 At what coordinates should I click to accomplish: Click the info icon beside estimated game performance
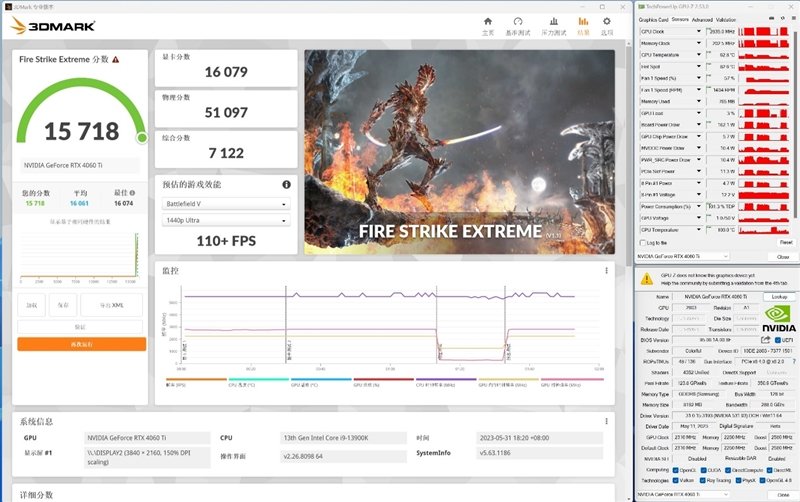click(286, 185)
